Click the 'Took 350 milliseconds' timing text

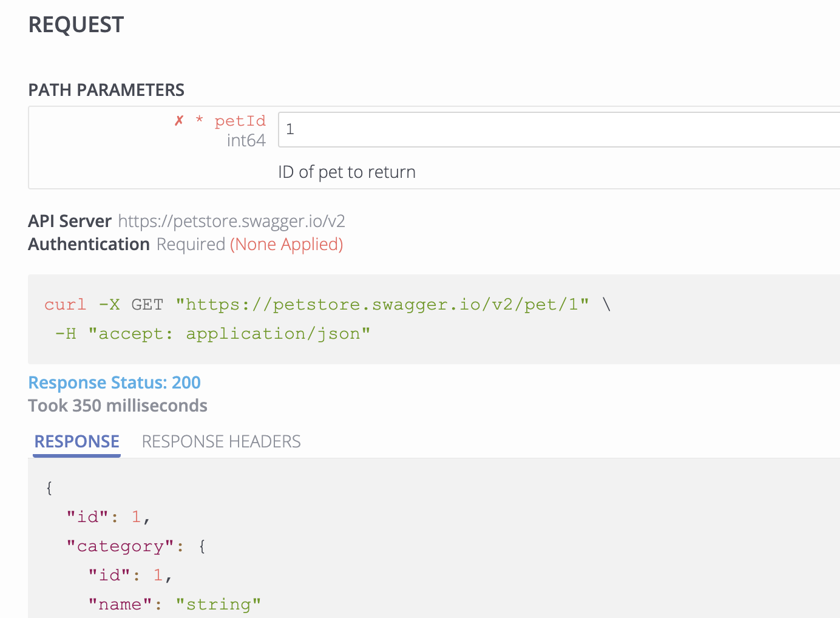[117, 406]
